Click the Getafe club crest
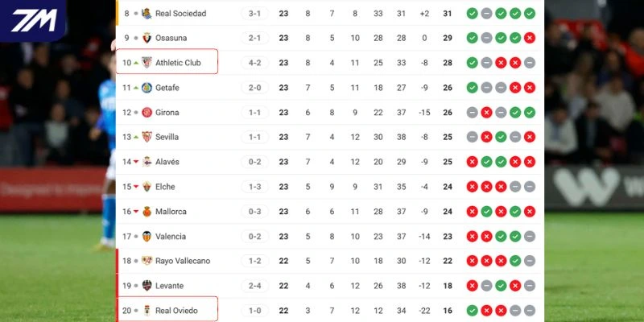The image size is (644, 322). 147,88
